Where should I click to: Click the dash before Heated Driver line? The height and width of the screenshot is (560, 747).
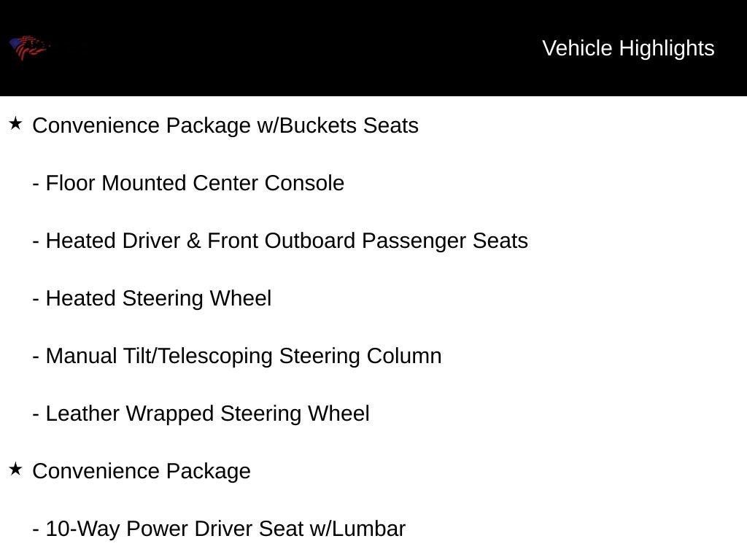tap(36, 241)
